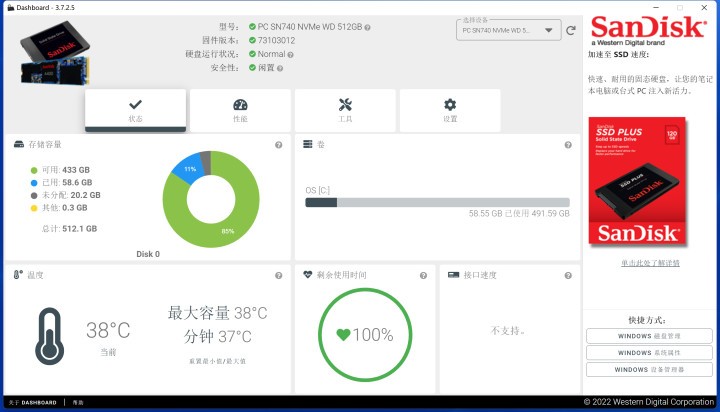Minimize the Dashboard window

coord(656,7)
